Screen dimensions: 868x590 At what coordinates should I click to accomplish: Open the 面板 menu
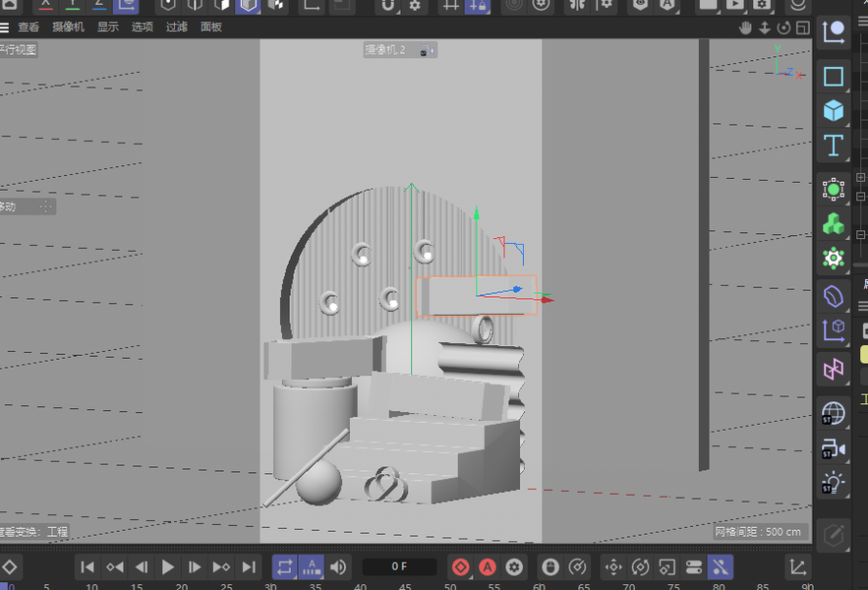pos(211,27)
